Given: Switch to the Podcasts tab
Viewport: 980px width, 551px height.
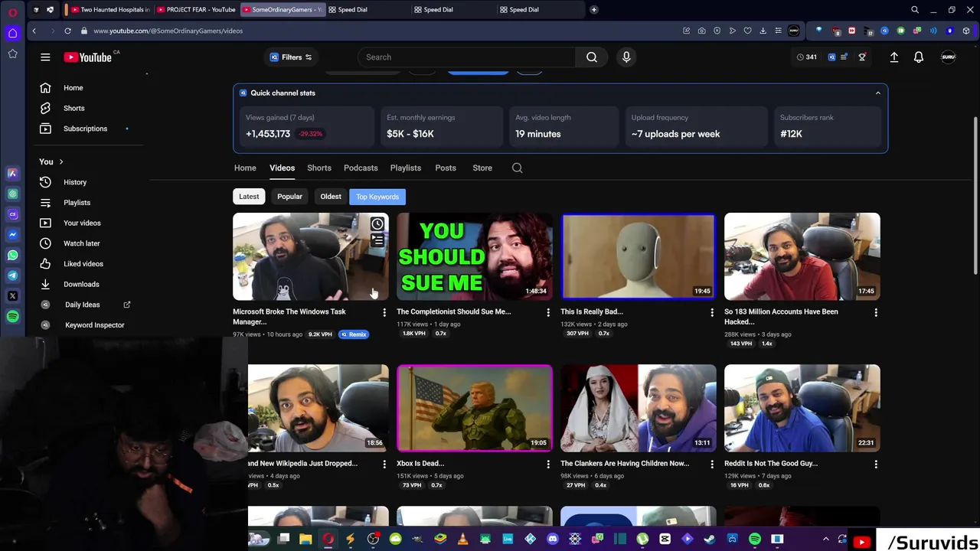Looking at the screenshot, I should click(361, 168).
